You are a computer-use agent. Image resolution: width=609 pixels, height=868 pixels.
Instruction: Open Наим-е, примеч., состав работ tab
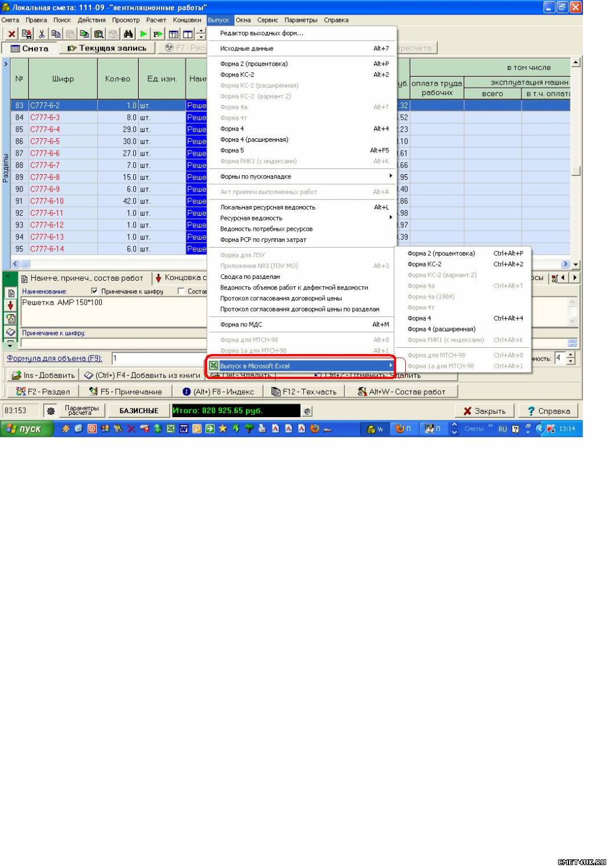click(x=83, y=278)
